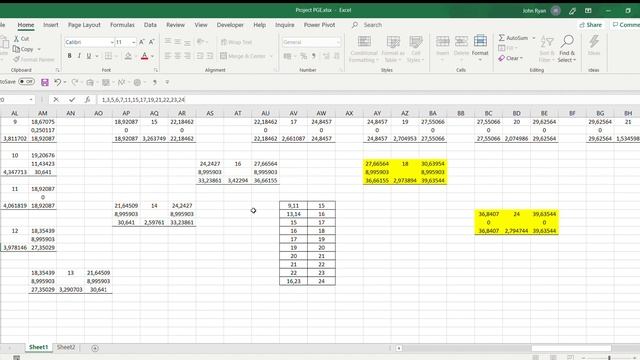Toggle the AutoSave switch
Image resolution: width=640 pixels, height=360 pixels.
(27, 82)
